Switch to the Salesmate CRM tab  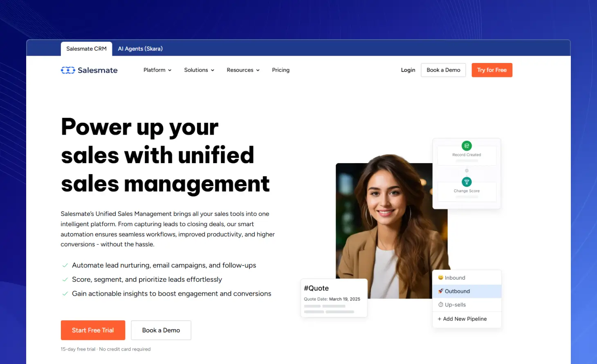86,49
